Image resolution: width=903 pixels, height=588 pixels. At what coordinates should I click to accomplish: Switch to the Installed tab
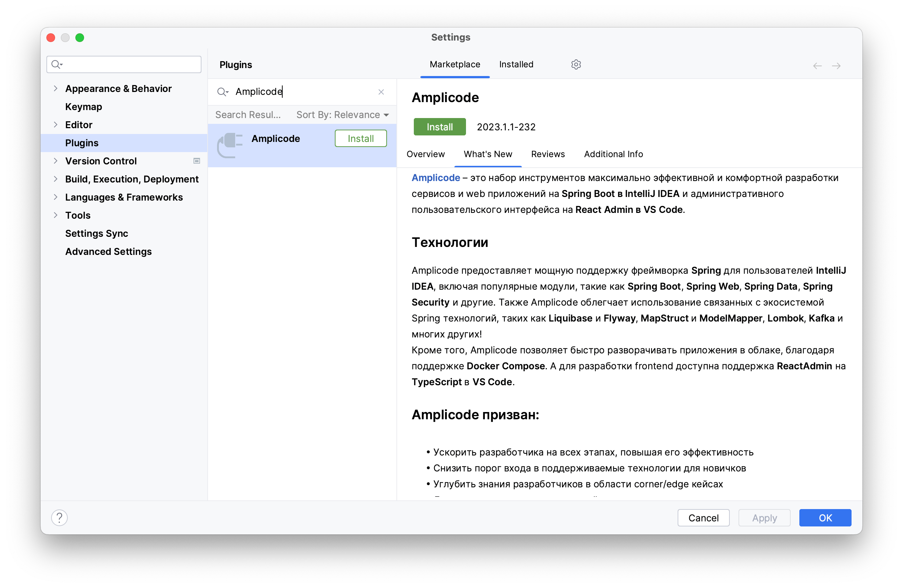click(516, 64)
